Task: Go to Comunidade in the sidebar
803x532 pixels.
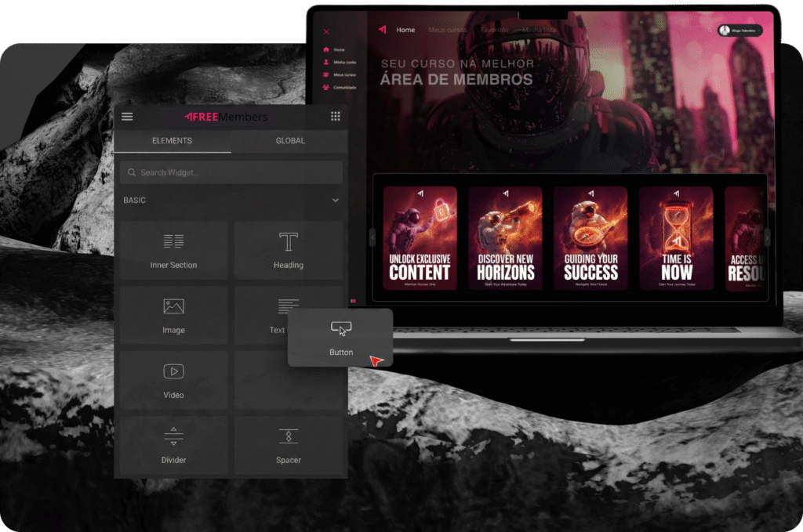Action: tap(344, 88)
